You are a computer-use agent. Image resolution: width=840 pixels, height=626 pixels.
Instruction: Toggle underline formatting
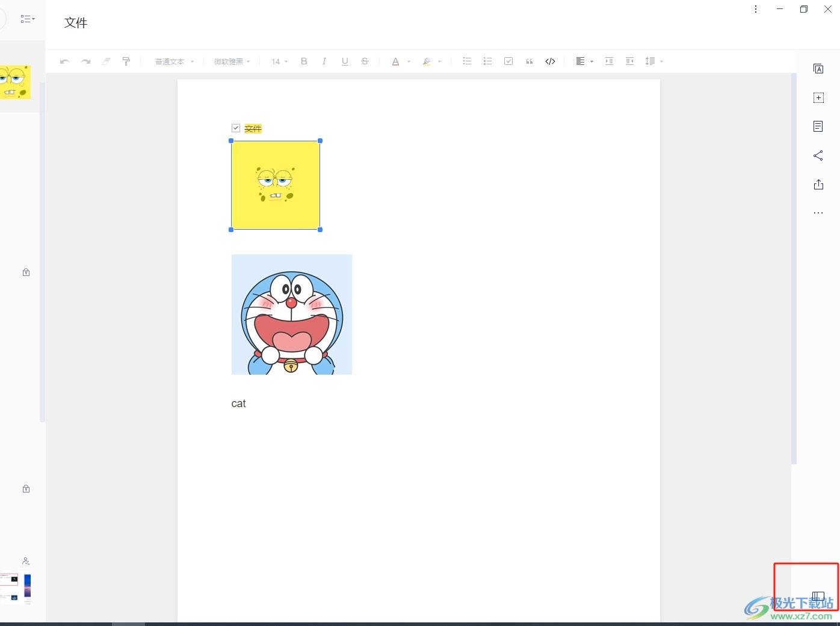(x=345, y=61)
